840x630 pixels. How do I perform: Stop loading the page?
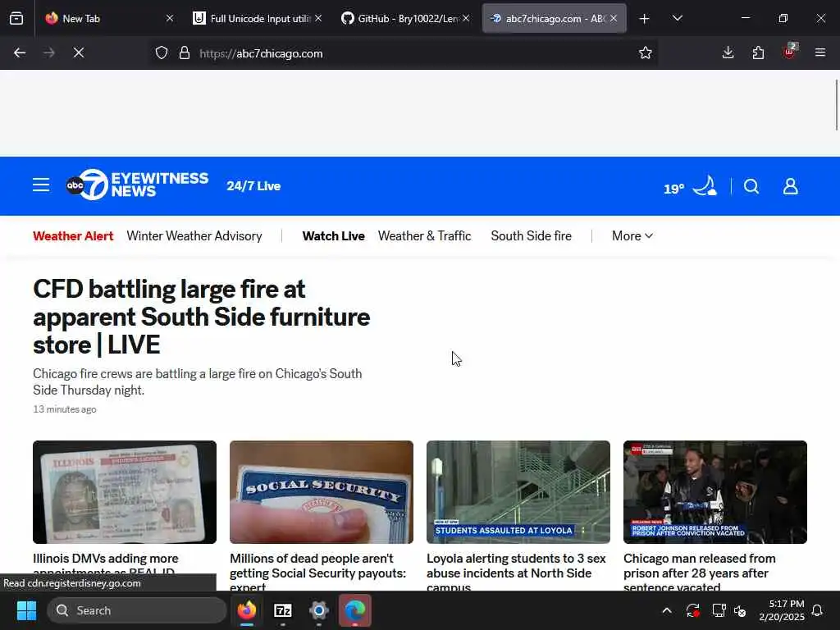[x=79, y=52]
